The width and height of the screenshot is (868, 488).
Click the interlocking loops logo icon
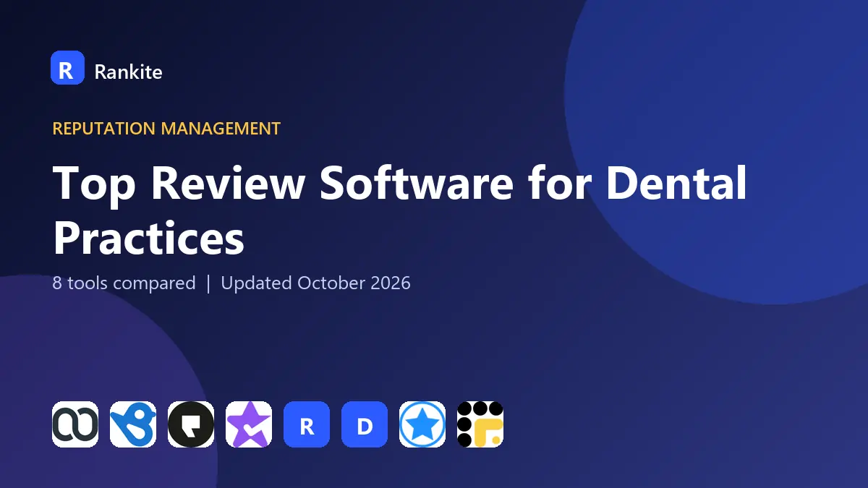(75, 424)
